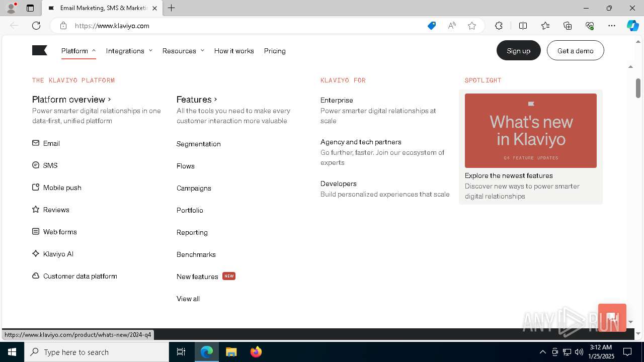Open Enterprise solutions link

[337, 100]
